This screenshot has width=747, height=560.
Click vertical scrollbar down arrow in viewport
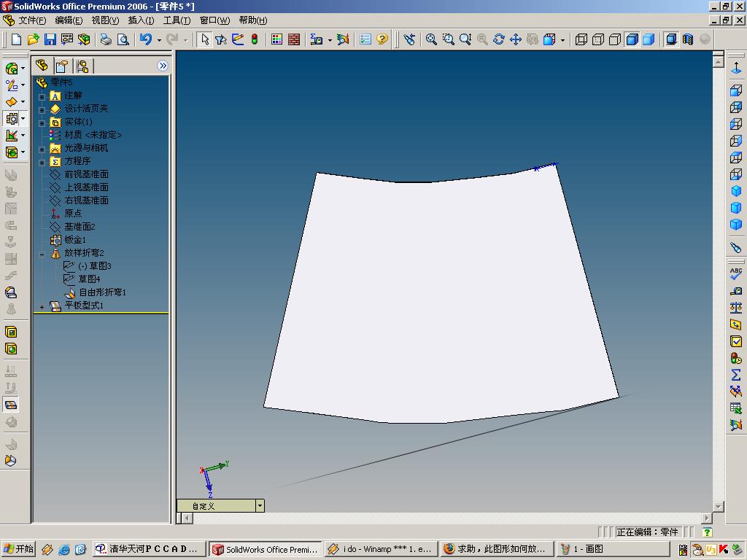pos(719,506)
